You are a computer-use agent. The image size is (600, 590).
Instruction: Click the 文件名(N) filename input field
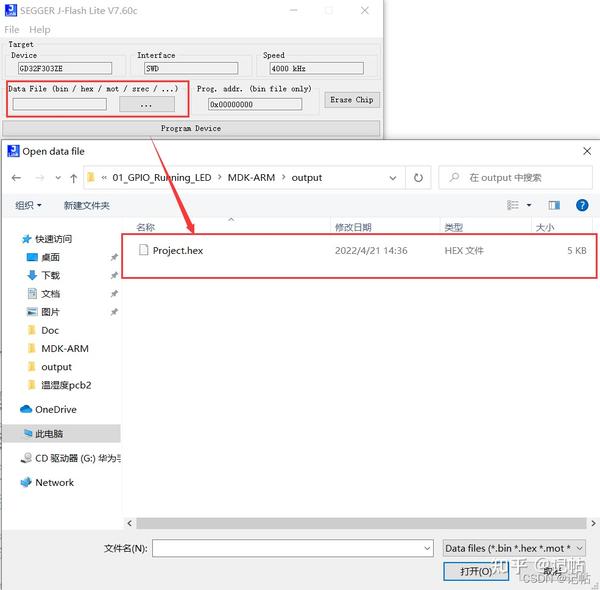292,548
